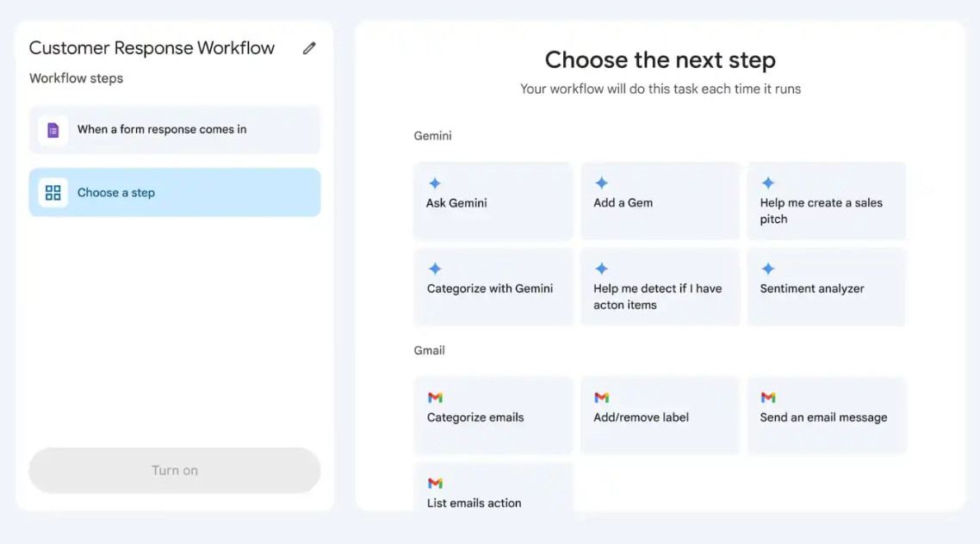Viewport: 980px width, 544px height.
Task: Click the 'Choose the next step' heading
Action: click(x=660, y=60)
